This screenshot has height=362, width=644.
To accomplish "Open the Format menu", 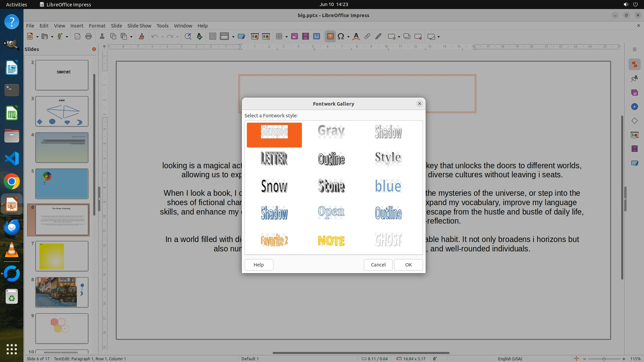I will (x=97, y=25).
